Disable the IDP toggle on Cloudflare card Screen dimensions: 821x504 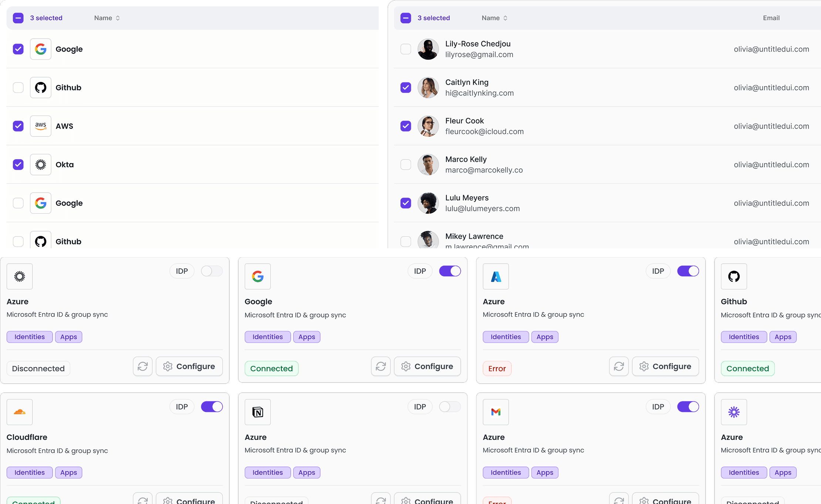[x=212, y=407]
